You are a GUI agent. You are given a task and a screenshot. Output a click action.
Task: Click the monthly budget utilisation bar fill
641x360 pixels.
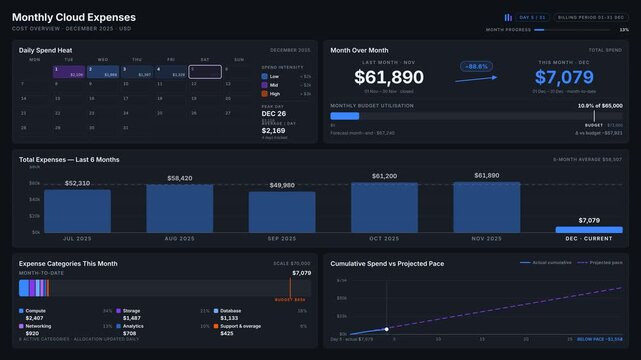click(345, 116)
